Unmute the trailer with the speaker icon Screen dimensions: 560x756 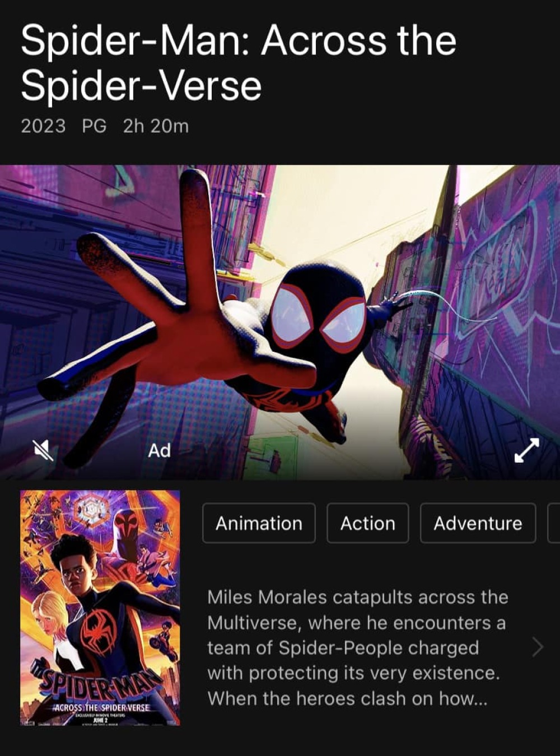[43, 450]
